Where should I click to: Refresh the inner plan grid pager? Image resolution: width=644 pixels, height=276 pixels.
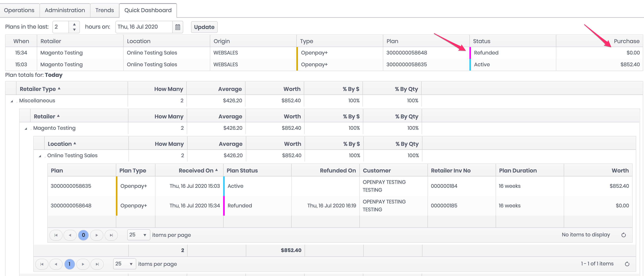623,235
